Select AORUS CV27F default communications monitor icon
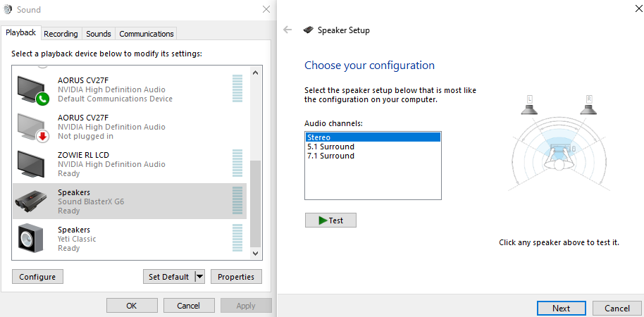The image size is (644, 317). (33, 90)
